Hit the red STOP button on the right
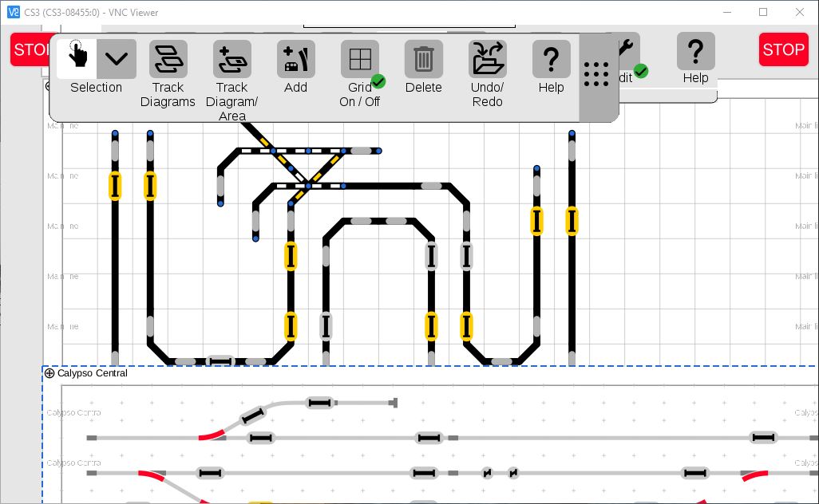Screen dimensions: 819x504 (784, 49)
